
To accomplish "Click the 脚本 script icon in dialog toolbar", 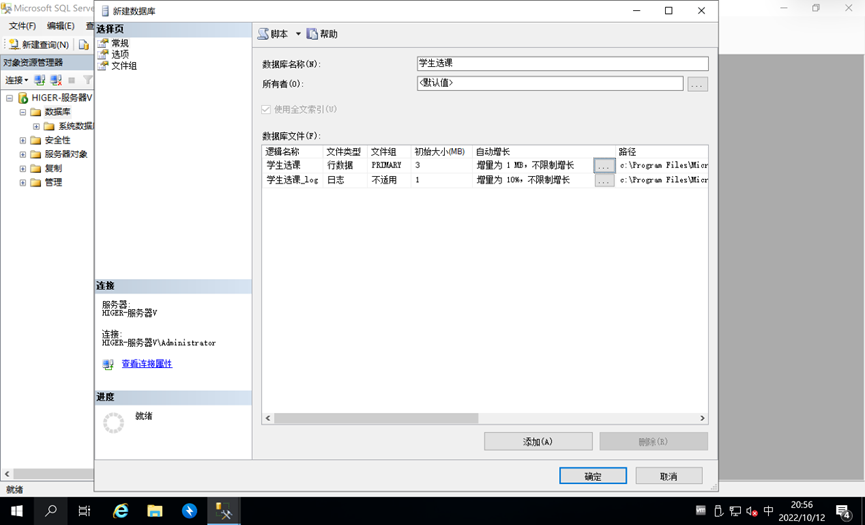I will click(264, 34).
